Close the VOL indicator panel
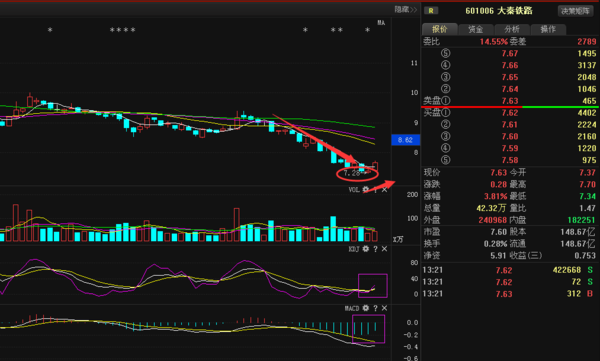 [385, 189]
